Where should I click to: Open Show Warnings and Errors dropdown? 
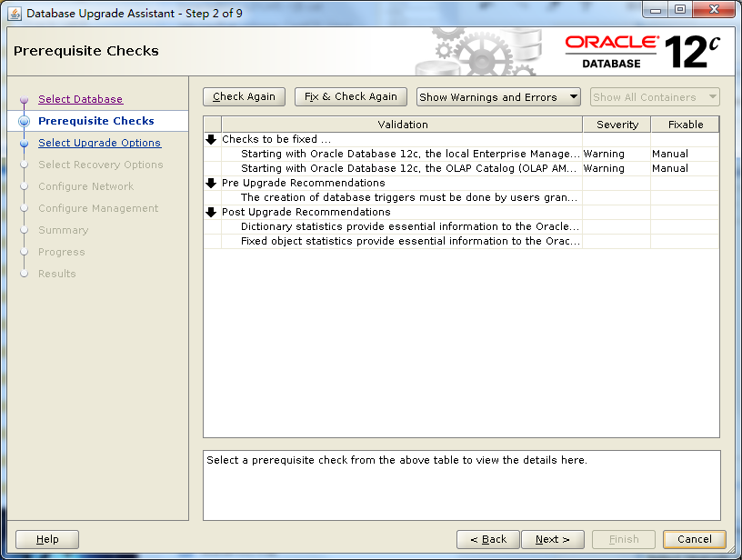click(498, 97)
